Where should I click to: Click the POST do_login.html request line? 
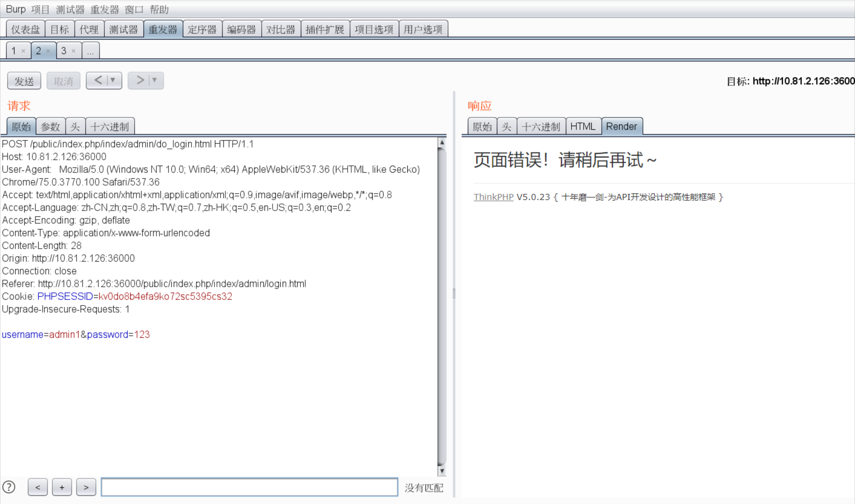(x=128, y=144)
